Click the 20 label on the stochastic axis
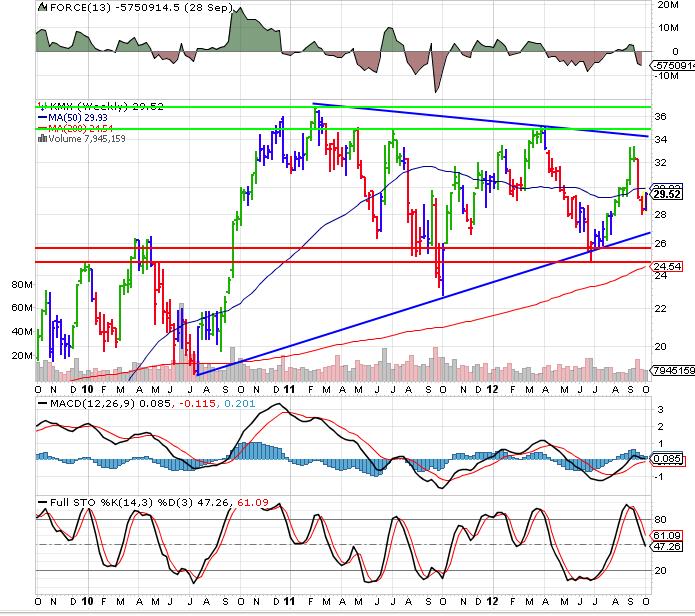The width and height of the screenshot is (695, 616). click(x=660, y=570)
